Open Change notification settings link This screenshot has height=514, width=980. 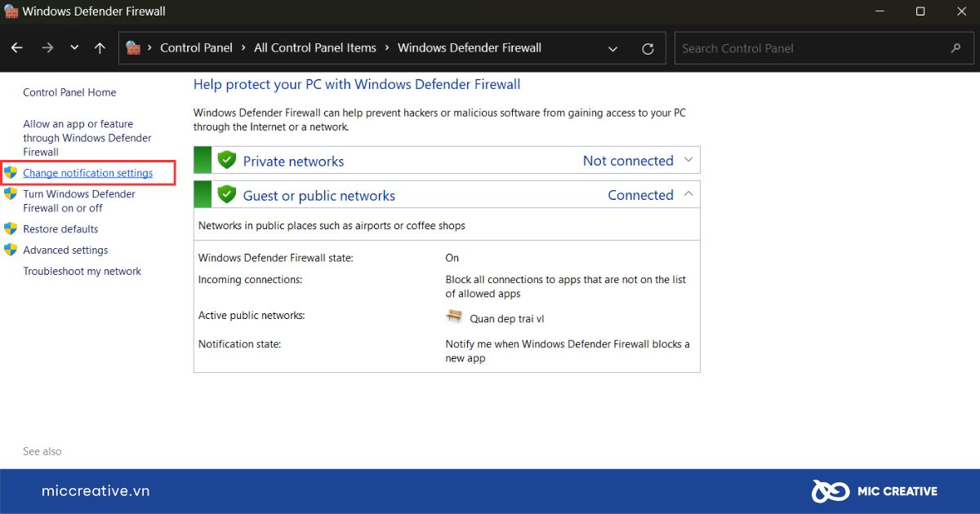pos(87,173)
